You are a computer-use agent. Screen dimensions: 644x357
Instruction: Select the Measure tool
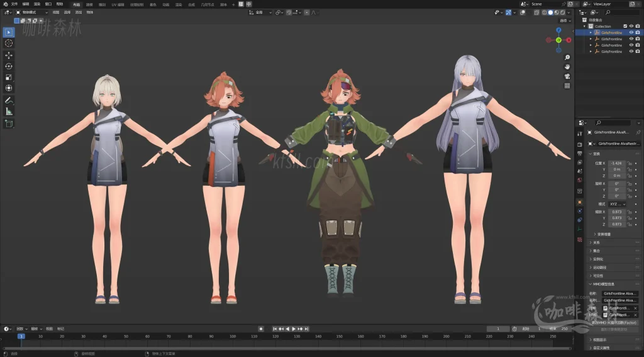9,111
